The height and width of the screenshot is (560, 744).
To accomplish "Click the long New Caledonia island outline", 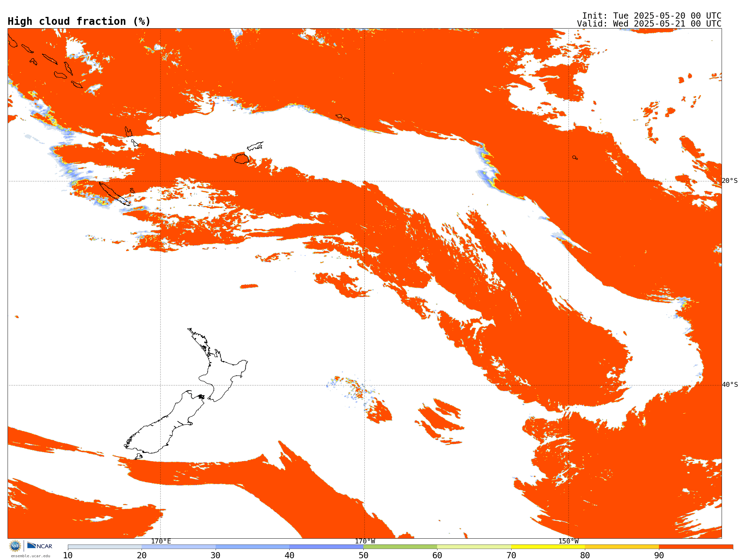I will point(115,194).
